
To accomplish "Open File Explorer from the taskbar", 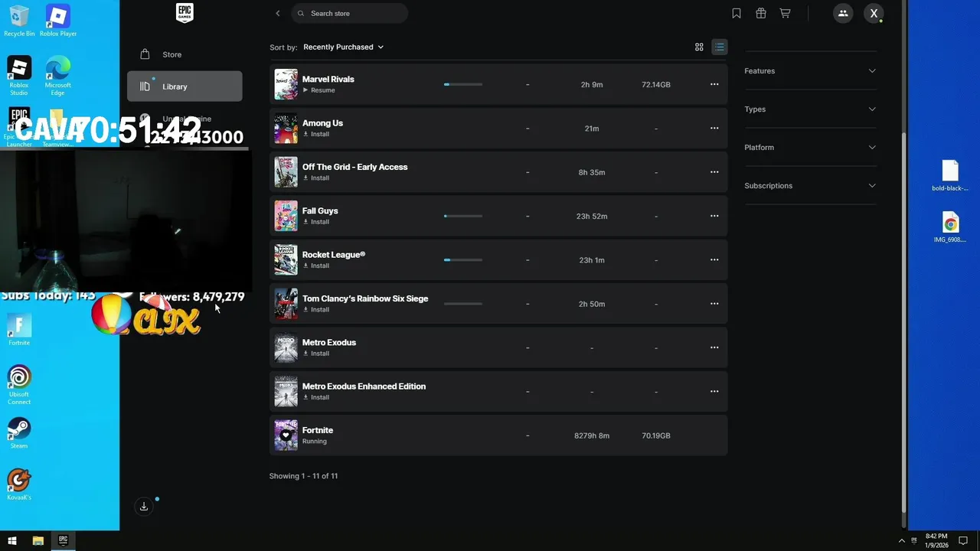I will [38, 540].
